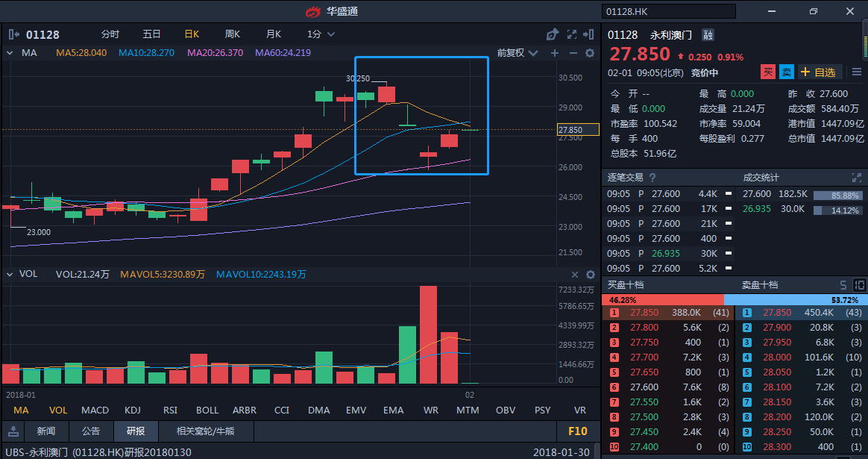Enable the MA main indicator

[x=21, y=410]
